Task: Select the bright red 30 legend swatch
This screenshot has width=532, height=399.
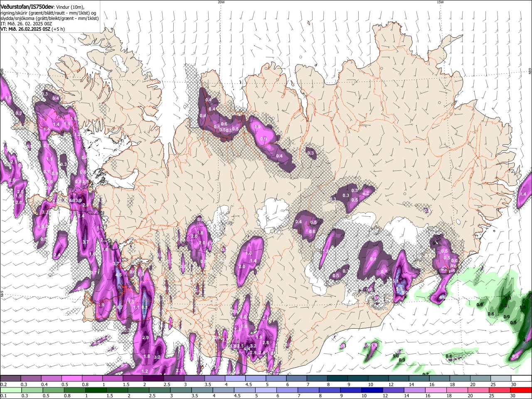Action: 521,390
